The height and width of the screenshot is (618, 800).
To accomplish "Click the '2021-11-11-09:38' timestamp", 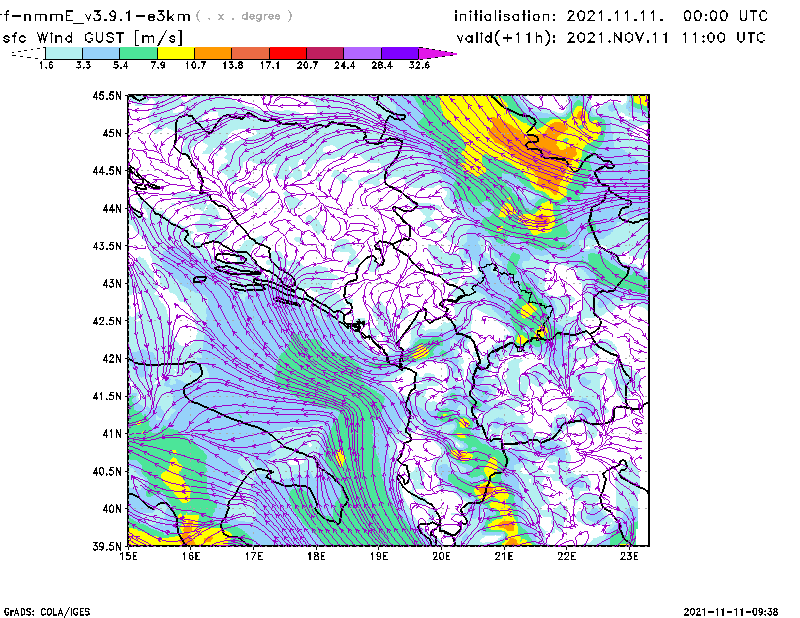I will pyautogui.click(x=731, y=612).
